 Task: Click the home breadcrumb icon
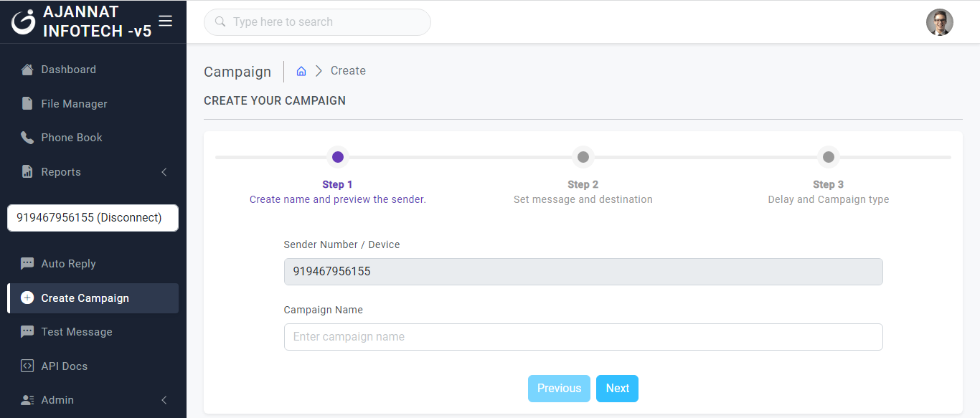[301, 71]
